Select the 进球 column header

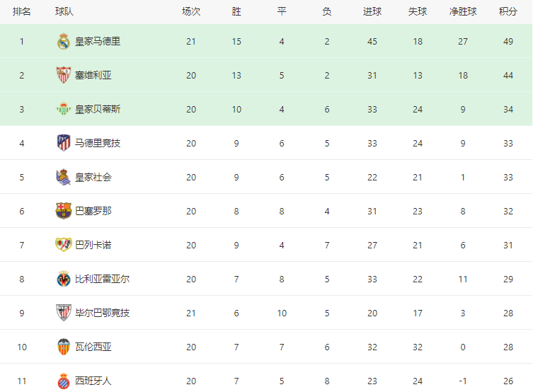[x=372, y=11]
